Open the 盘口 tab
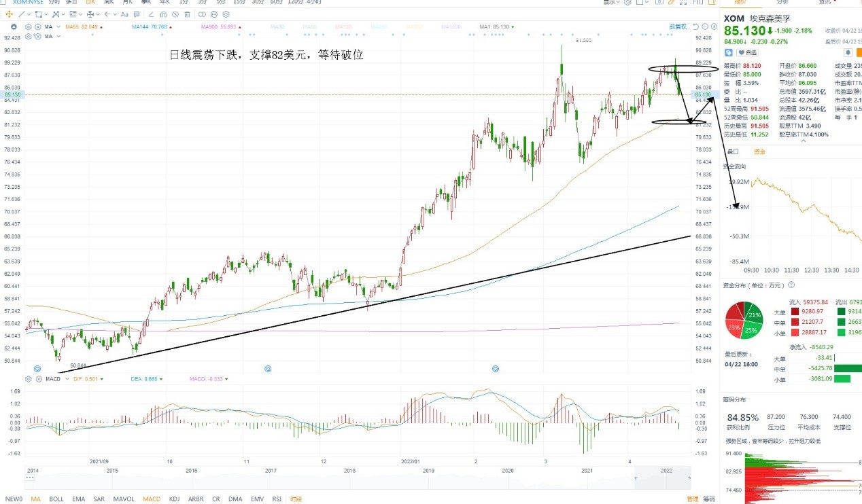Viewport: 862px width, 504px height. point(732,152)
